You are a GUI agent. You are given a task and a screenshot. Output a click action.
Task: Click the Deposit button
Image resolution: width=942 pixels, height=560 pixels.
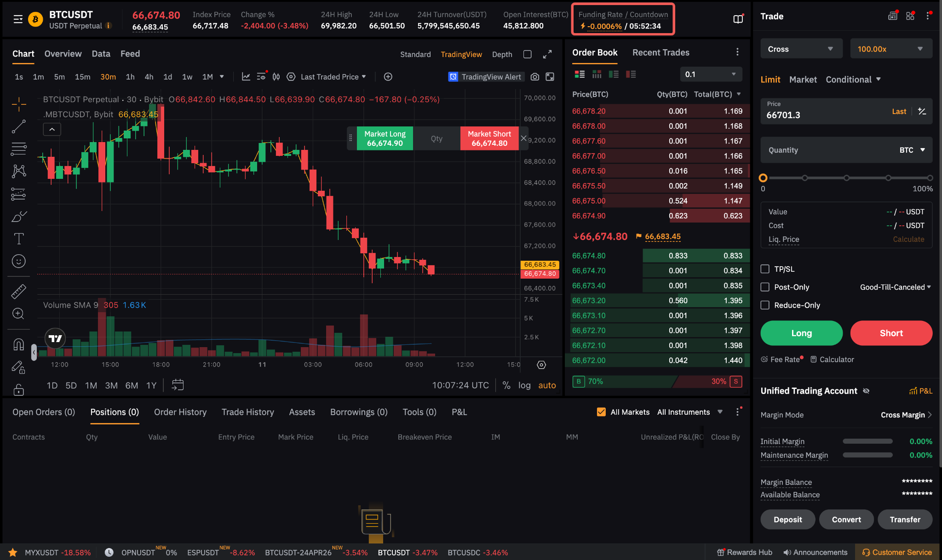point(787,520)
